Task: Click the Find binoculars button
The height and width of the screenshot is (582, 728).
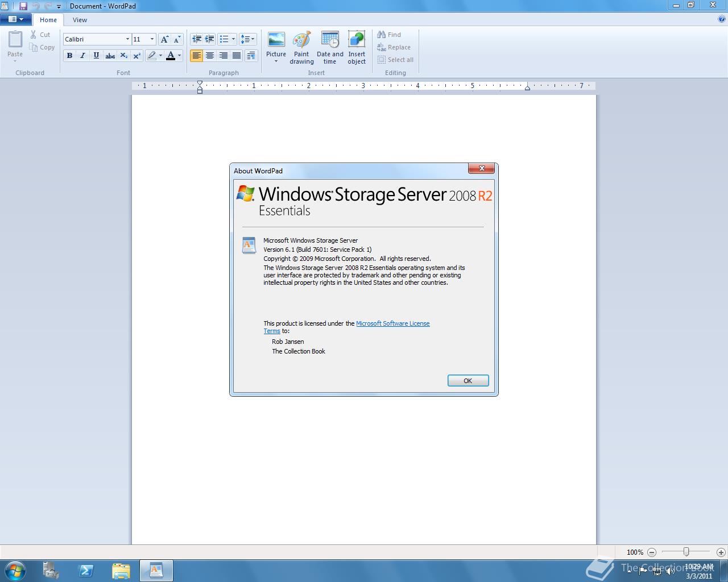Action: [x=389, y=35]
